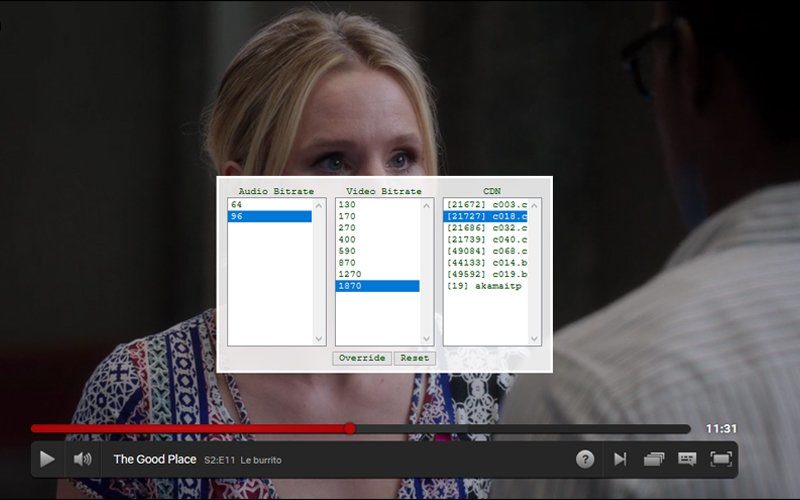Click Video Bitrate list scroll down arrow

(x=427, y=339)
